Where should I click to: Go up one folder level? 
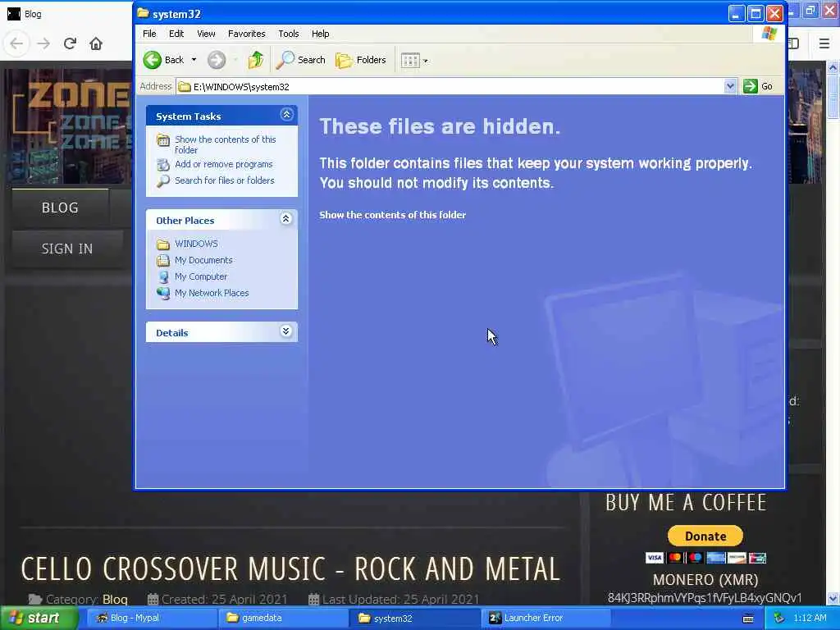coord(256,60)
